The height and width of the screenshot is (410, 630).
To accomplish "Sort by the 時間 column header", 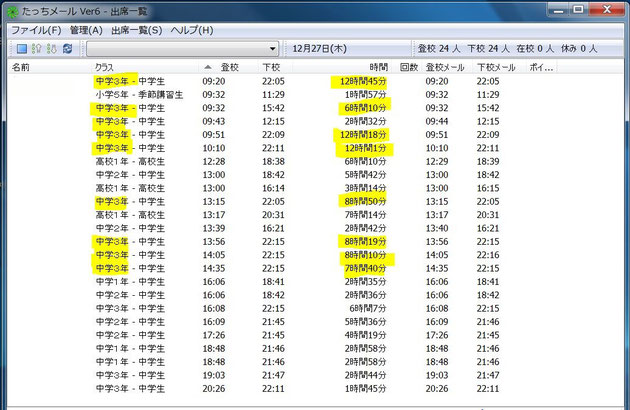I will (x=378, y=67).
